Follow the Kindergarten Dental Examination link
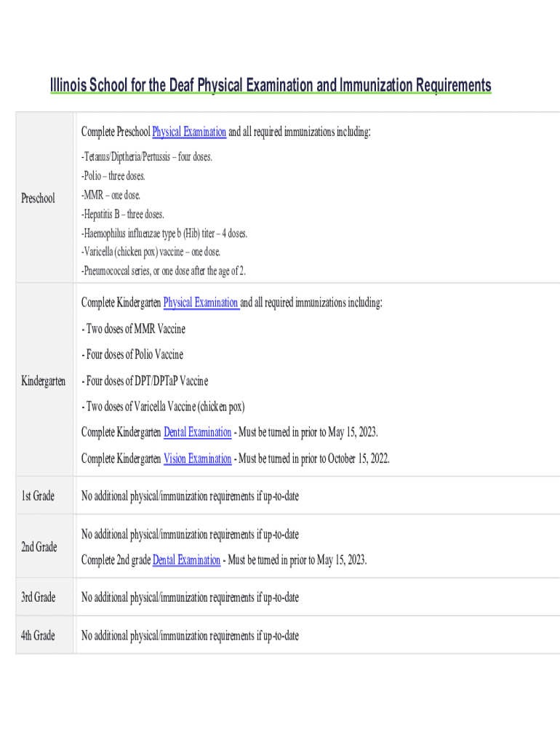This screenshot has height=745, width=560. point(197,433)
